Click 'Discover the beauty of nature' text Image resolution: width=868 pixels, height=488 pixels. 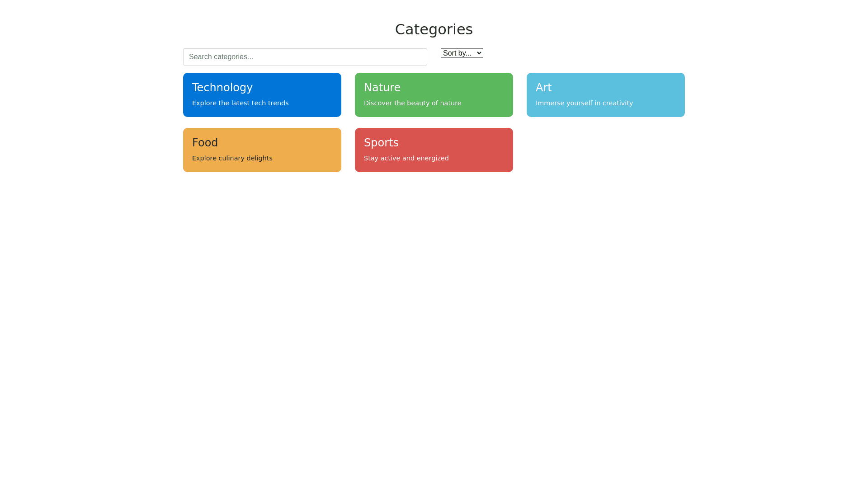[412, 103]
